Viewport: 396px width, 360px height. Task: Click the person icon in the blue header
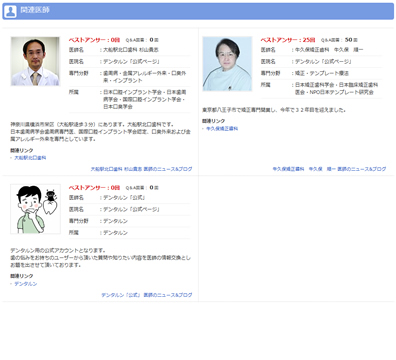[x=10, y=11]
